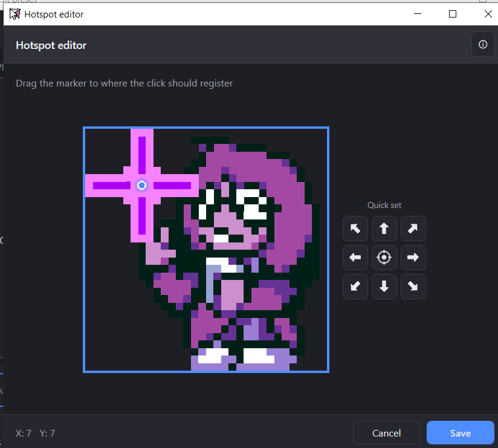This screenshot has height=448, width=498.
Task: Click the Hotspot editor app icon in title bar
Action: [x=15, y=14]
